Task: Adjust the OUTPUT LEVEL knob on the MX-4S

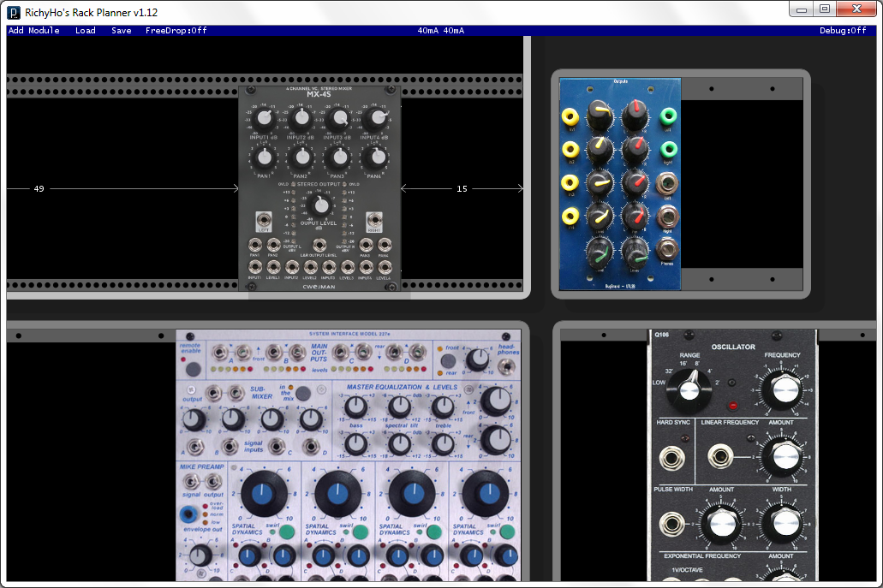Action: tap(321, 207)
